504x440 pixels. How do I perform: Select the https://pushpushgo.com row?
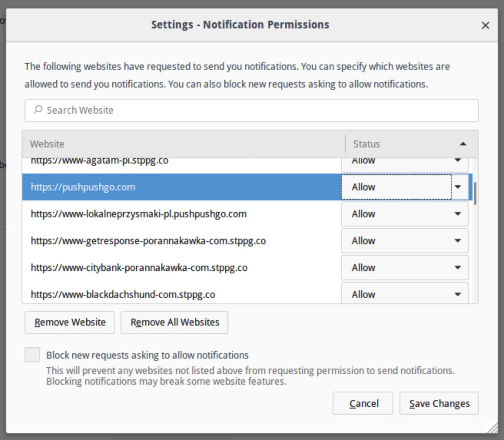tap(181, 187)
